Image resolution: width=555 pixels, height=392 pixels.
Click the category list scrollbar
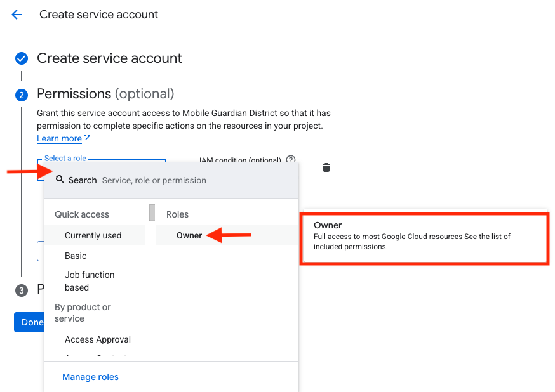pyautogui.click(x=152, y=212)
